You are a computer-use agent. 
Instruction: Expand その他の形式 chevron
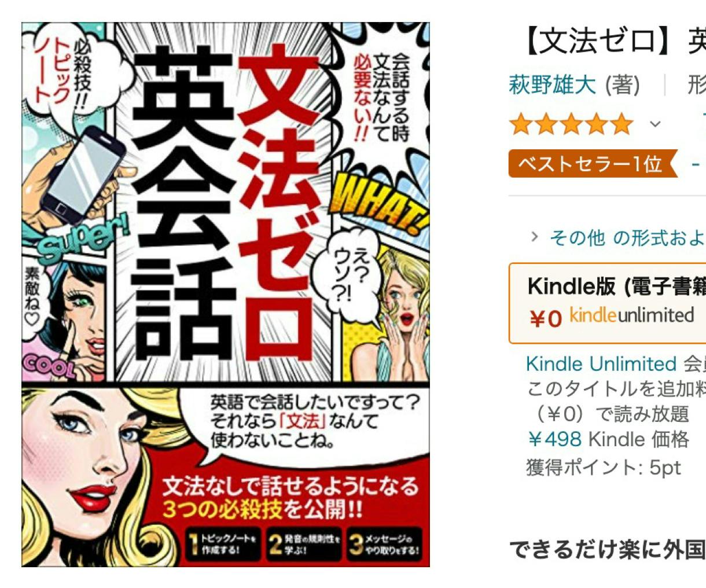click(535, 236)
